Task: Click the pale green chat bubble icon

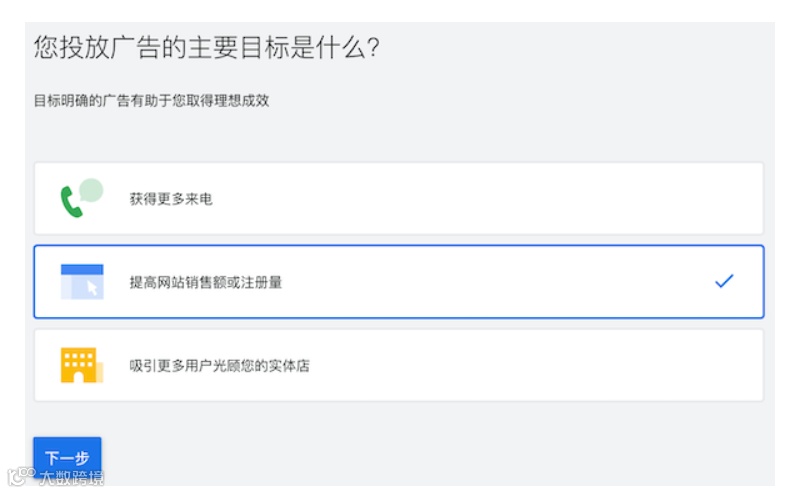Action: coord(91,189)
